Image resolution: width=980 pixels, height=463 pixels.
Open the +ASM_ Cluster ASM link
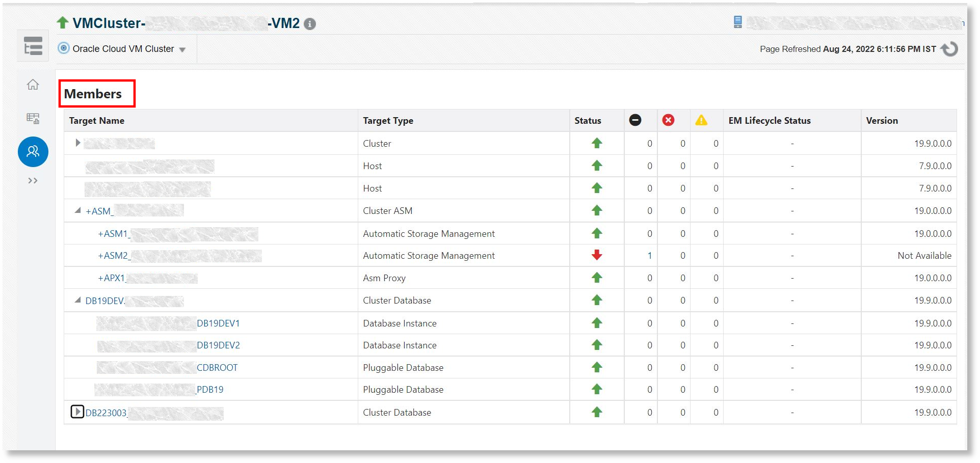point(99,211)
